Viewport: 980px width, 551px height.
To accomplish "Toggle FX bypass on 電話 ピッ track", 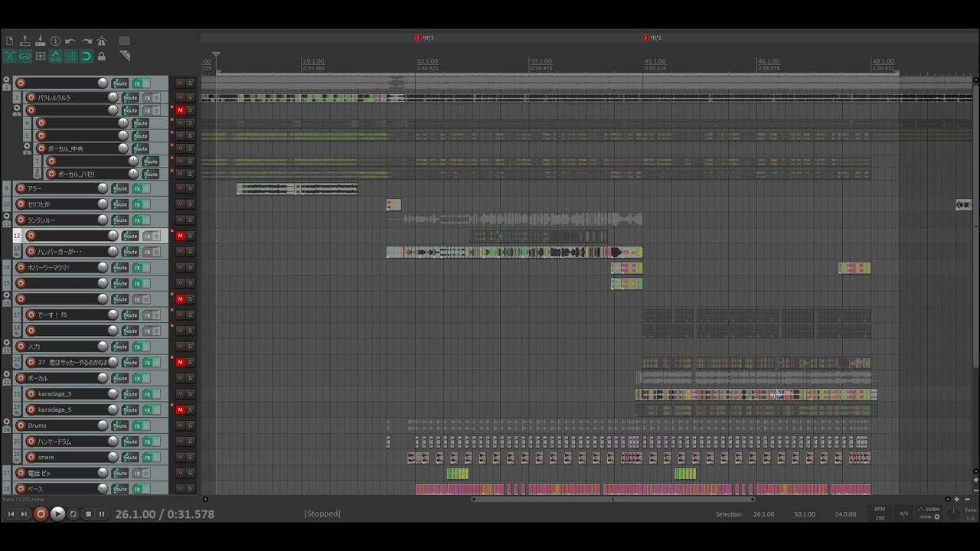I will click(x=147, y=473).
